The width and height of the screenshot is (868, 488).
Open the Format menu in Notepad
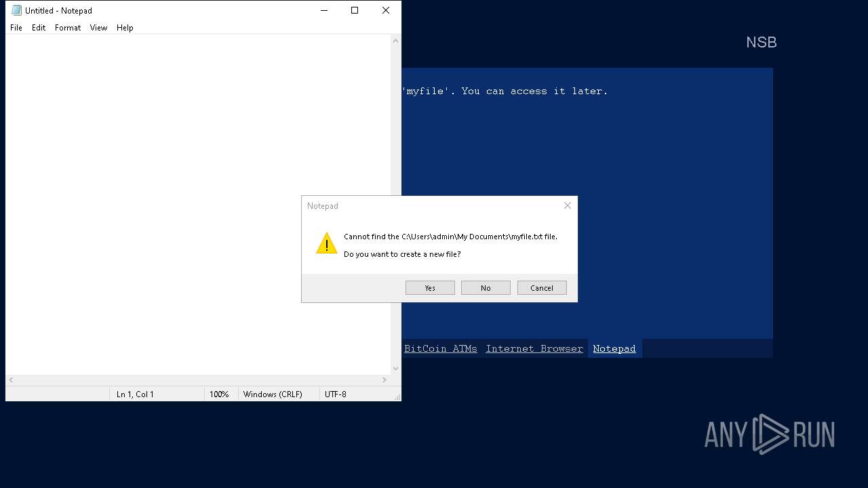click(68, 28)
